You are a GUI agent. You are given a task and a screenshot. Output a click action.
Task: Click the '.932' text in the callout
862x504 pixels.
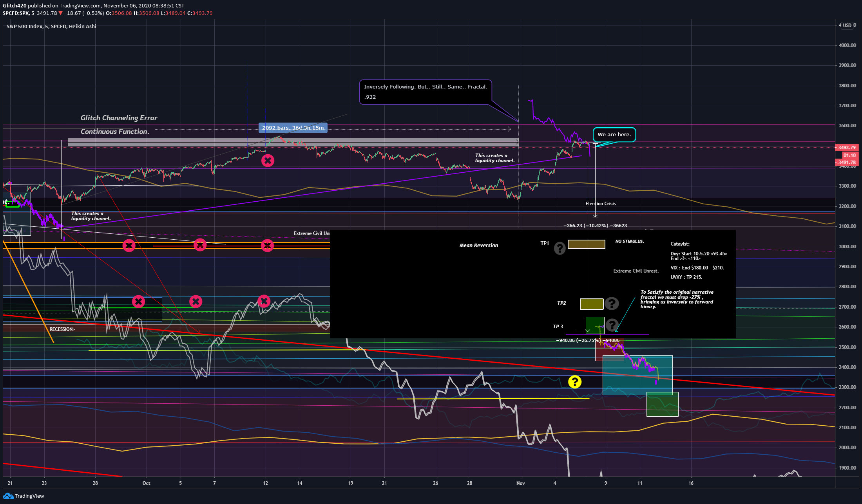click(370, 97)
